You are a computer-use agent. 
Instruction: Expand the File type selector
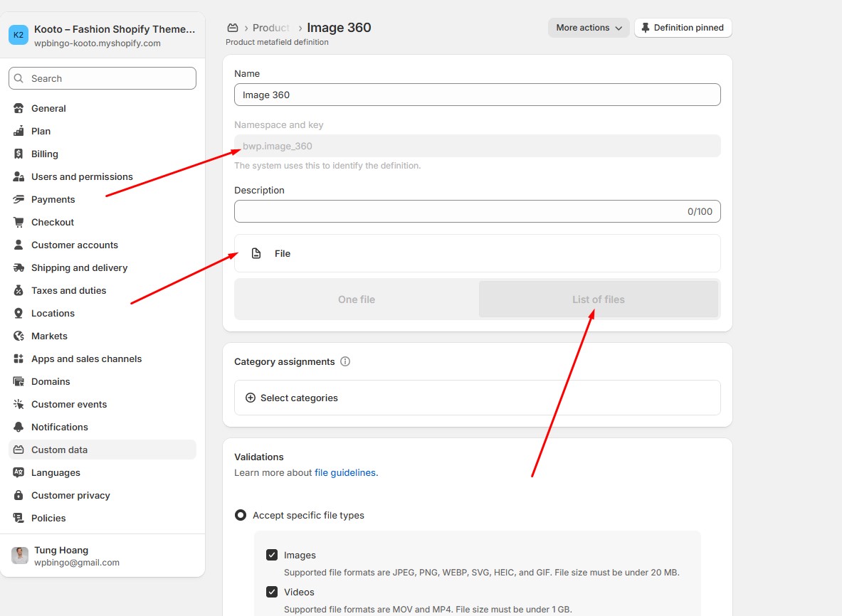477,253
